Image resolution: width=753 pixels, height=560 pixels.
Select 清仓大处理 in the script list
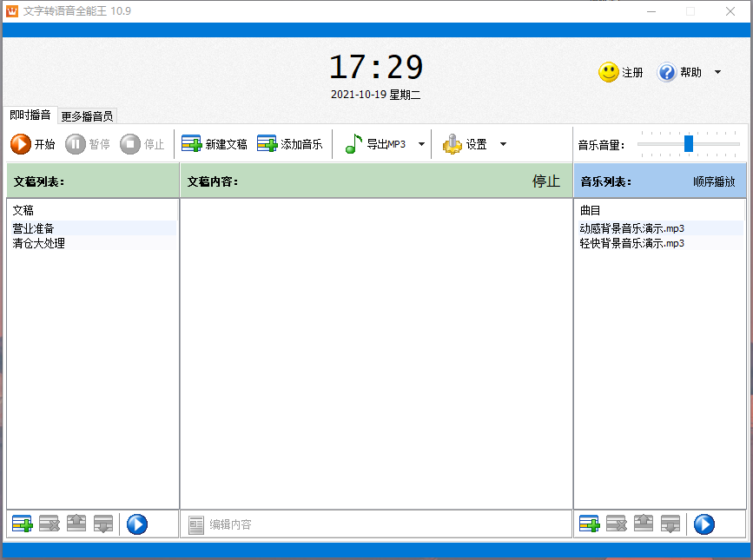pyautogui.click(x=39, y=244)
